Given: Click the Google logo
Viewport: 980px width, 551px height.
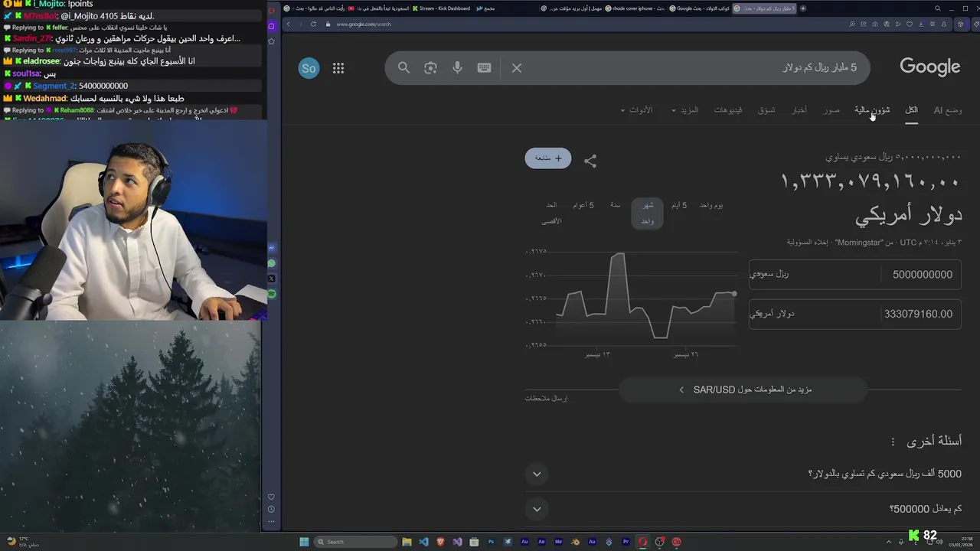Looking at the screenshot, I should 930,67.
